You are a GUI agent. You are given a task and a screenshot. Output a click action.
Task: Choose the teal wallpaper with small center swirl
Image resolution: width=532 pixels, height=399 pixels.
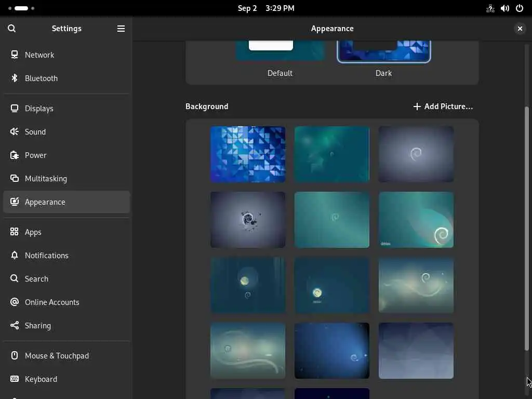pos(332,220)
